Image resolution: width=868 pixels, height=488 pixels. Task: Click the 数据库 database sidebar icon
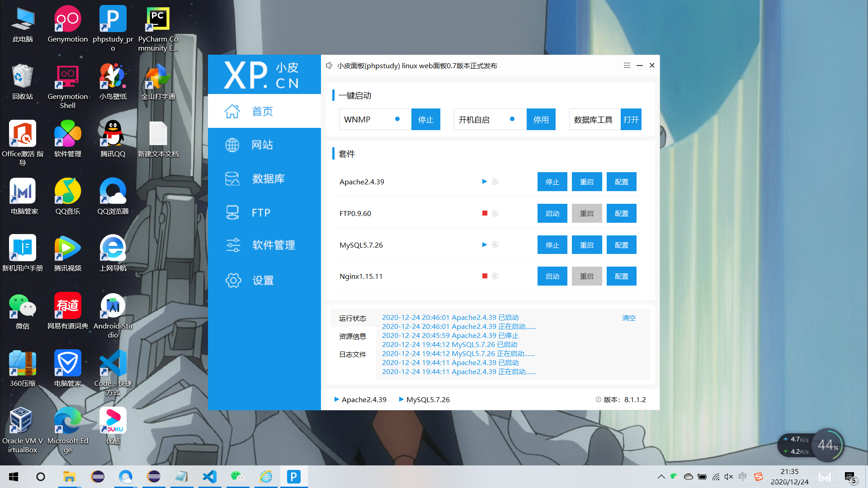[232, 178]
